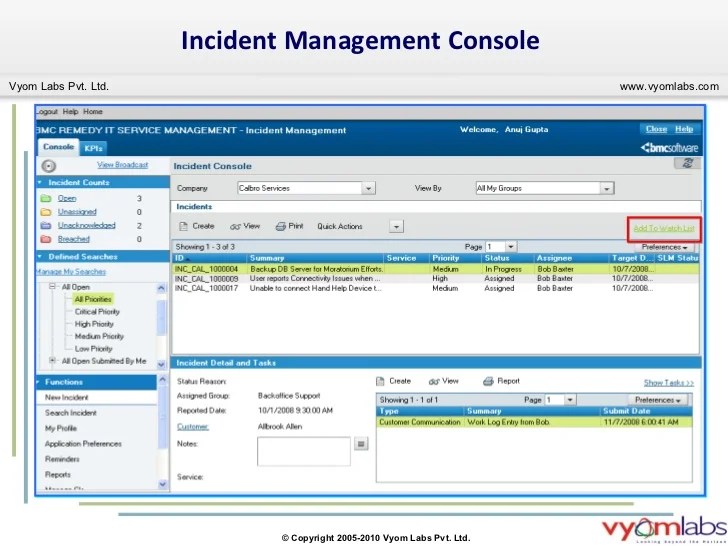Collapse the Functions section
728x546 pixels.
coord(40,382)
